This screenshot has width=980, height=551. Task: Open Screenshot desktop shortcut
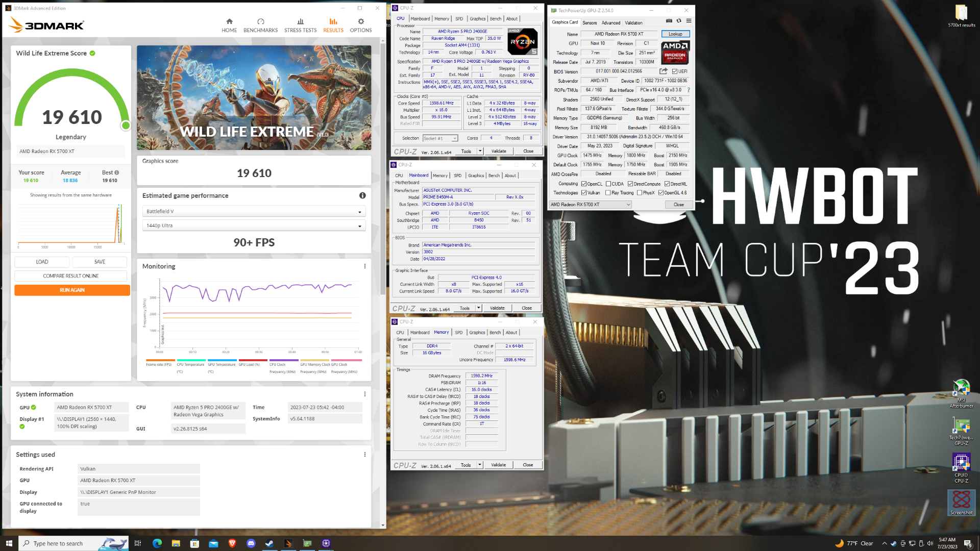961,503
